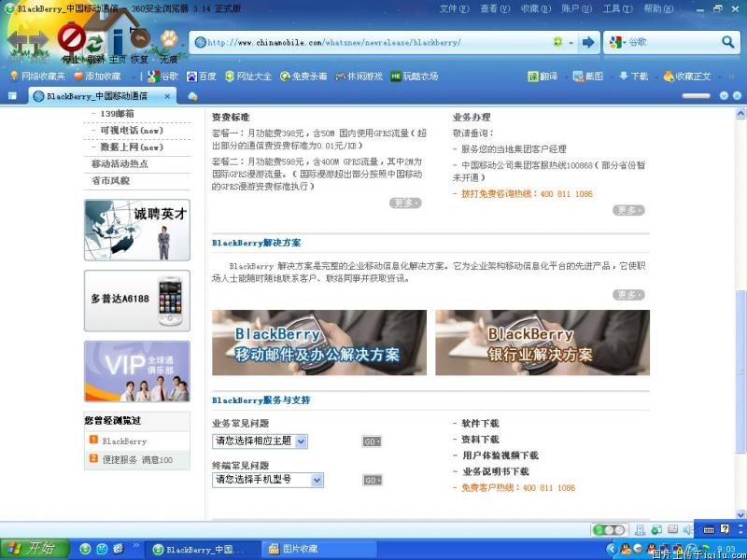Click 更多 under the 业务办理 section
The image size is (747, 560).
628,210
